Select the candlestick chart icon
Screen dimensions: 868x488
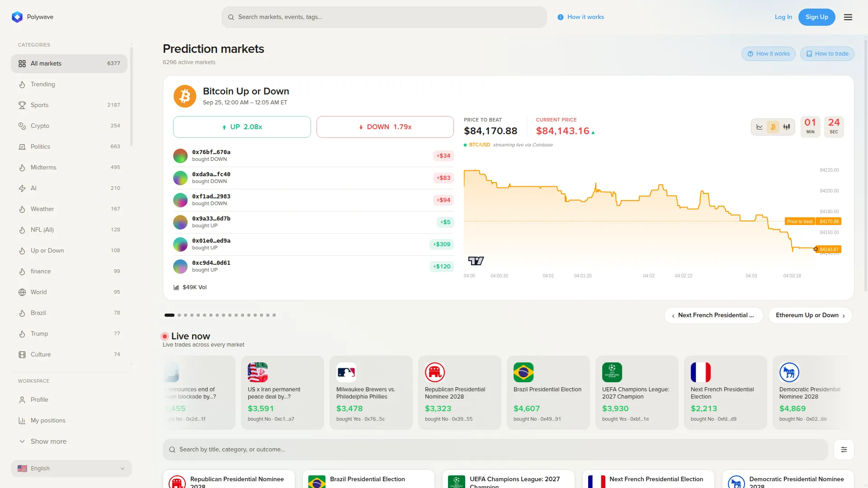tap(787, 127)
